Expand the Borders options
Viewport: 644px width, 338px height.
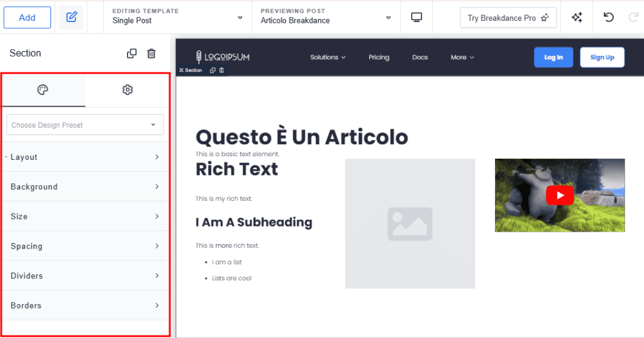(85, 305)
